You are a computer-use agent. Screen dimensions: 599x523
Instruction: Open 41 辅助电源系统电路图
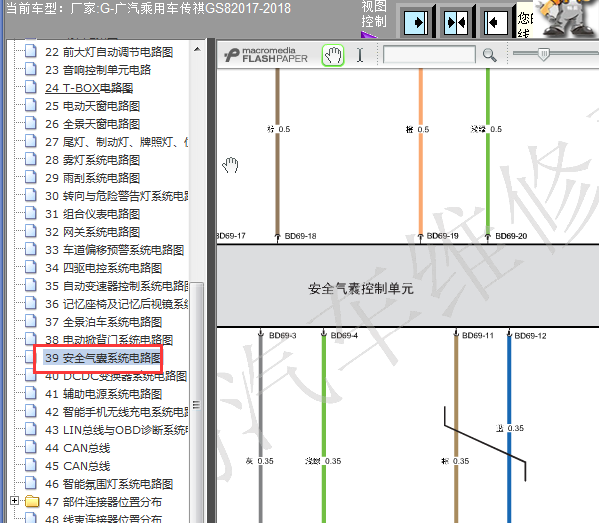tap(103, 394)
